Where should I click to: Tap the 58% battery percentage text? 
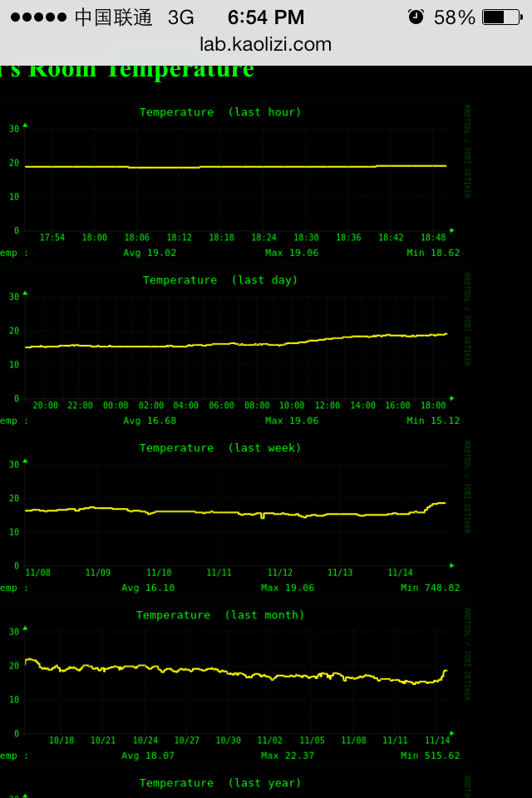(455, 17)
